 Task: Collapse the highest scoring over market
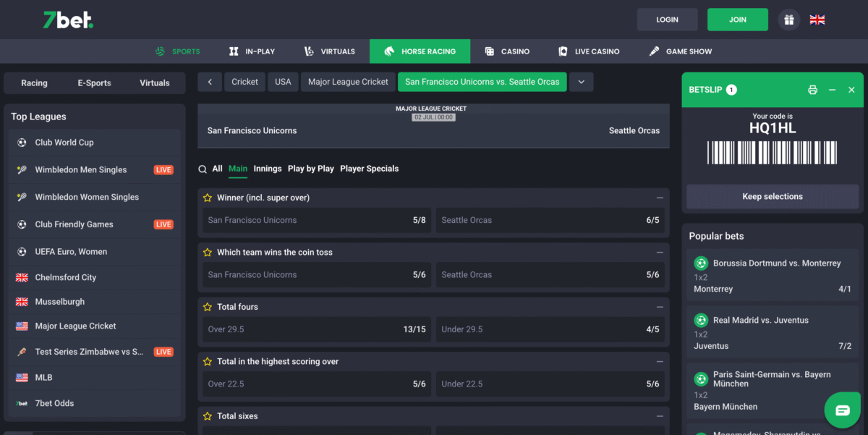(x=660, y=361)
